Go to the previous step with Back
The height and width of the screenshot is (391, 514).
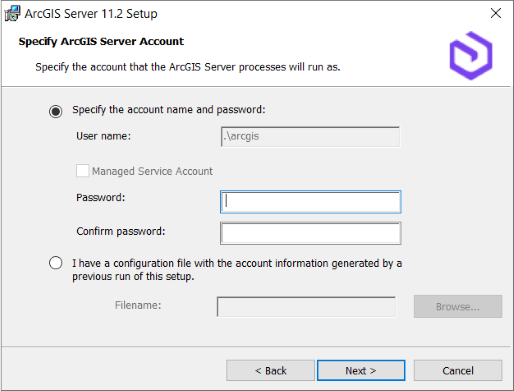[270, 370]
